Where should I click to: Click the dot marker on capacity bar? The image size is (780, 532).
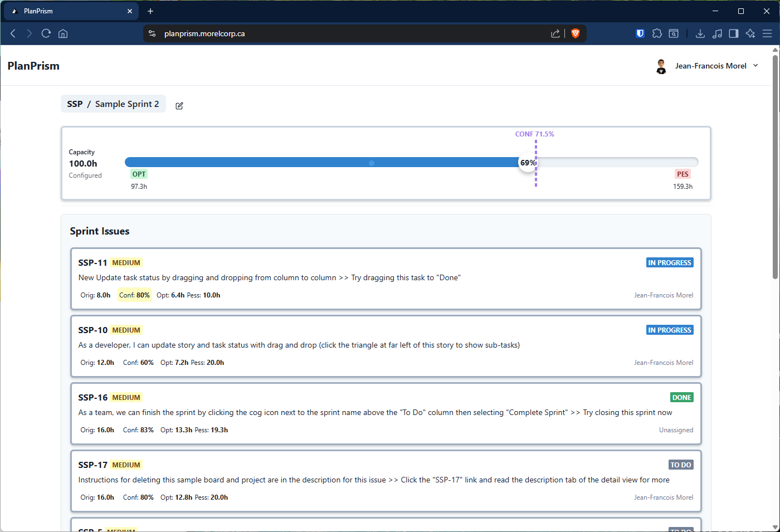click(x=372, y=163)
